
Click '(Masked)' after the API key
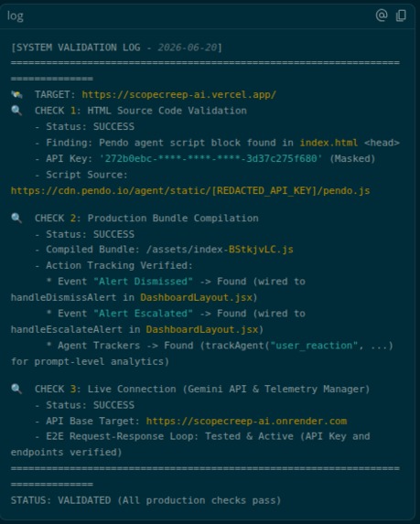352,159
